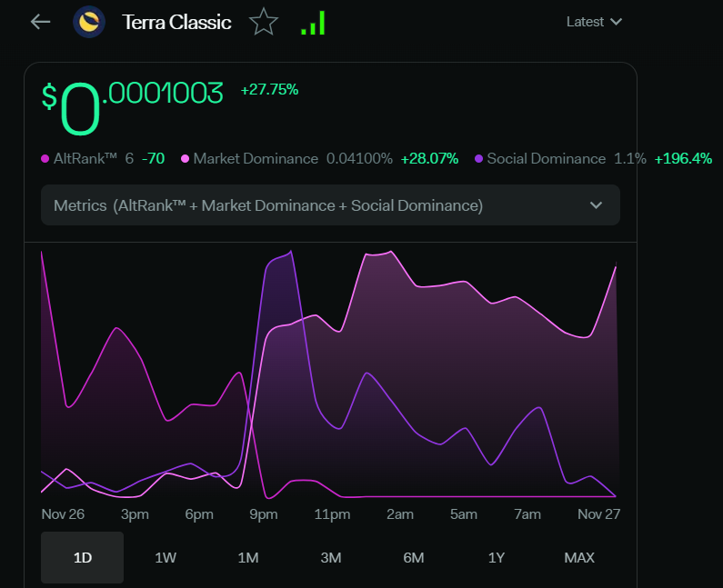This screenshot has height=588, width=723.
Task: Open the Latest dropdown
Action: [x=594, y=22]
